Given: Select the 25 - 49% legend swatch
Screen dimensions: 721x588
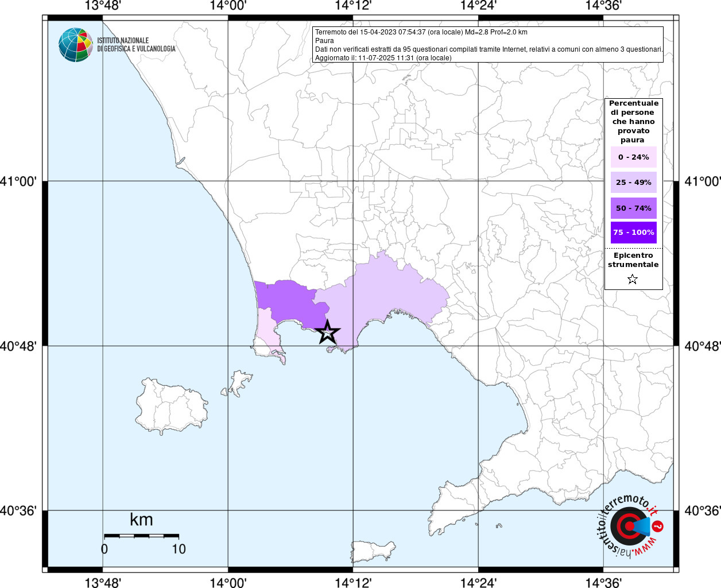Looking at the screenshot, I should pyautogui.click(x=633, y=182).
